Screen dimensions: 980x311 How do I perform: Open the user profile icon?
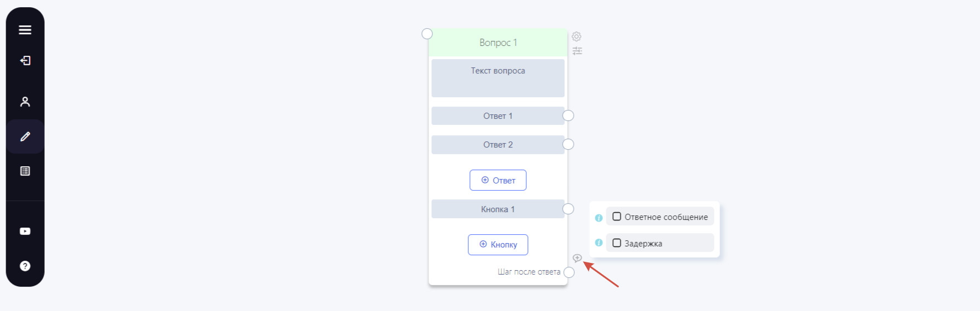pos(25,102)
